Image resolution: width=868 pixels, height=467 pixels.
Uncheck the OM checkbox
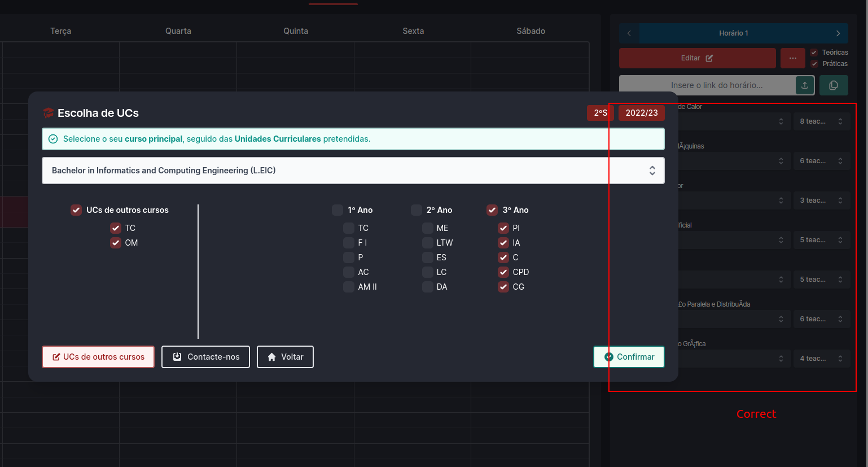(x=116, y=243)
